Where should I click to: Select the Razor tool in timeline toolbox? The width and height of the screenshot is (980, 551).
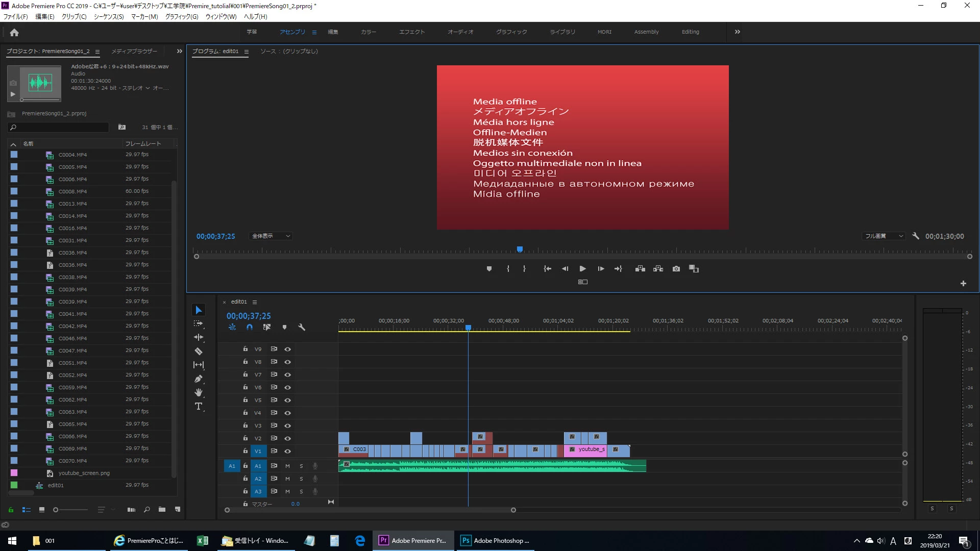[199, 351]
